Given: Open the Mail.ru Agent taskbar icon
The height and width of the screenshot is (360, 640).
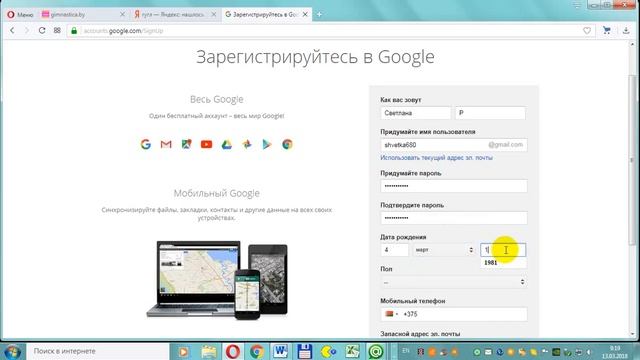Looking at the screenshot, I should pyautogui.click(x=376, y=351).
